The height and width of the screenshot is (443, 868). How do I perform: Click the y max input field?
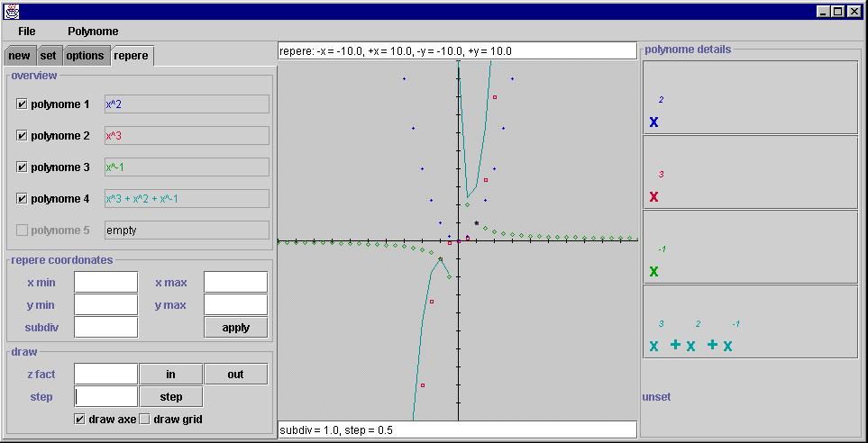(235, 305)
